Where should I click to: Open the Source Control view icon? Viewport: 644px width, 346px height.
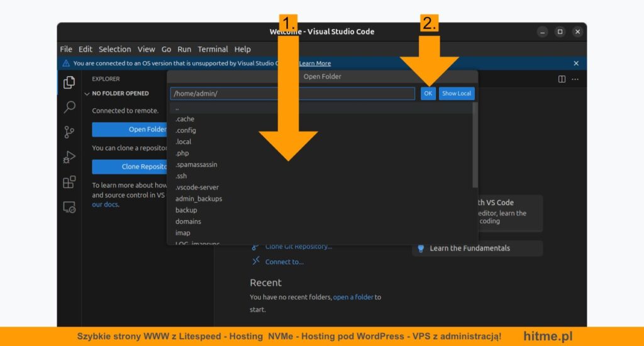(69, 132)
